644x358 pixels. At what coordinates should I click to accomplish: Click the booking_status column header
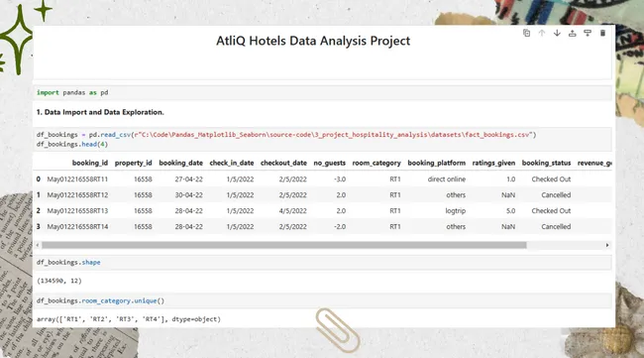(546, 163)
